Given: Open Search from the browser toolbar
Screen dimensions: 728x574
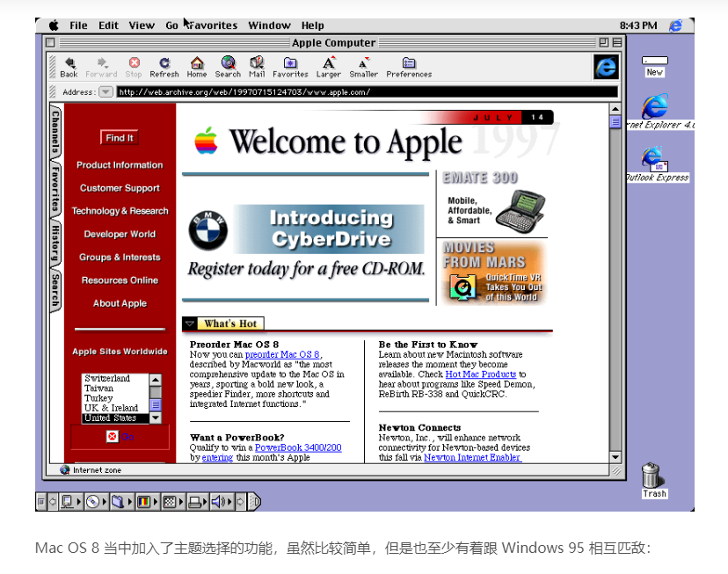Looking at the screenshot, I should tap(228, 67).
